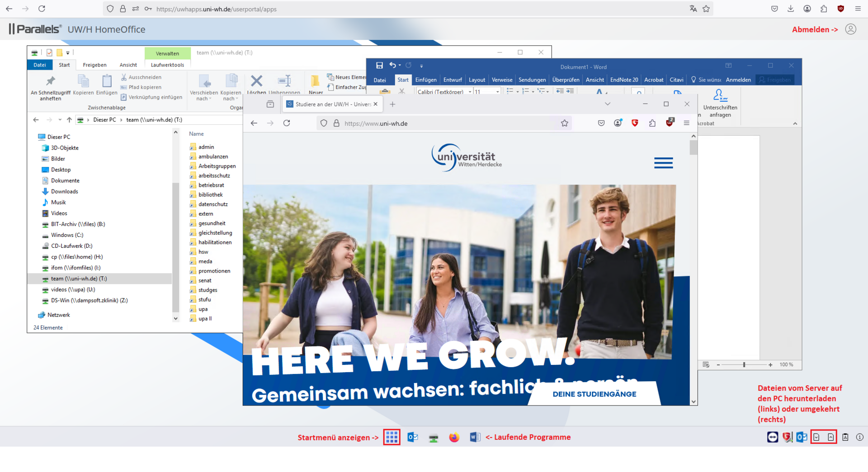Screen dimensions: 868x472
Task: Click translate page icon in outer address bar
Action: point(693,9)
